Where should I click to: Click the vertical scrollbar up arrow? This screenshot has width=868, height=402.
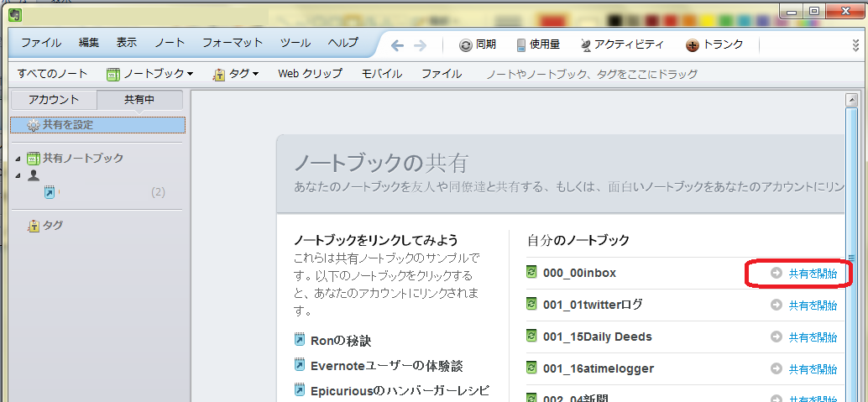[x=851, y=100]
